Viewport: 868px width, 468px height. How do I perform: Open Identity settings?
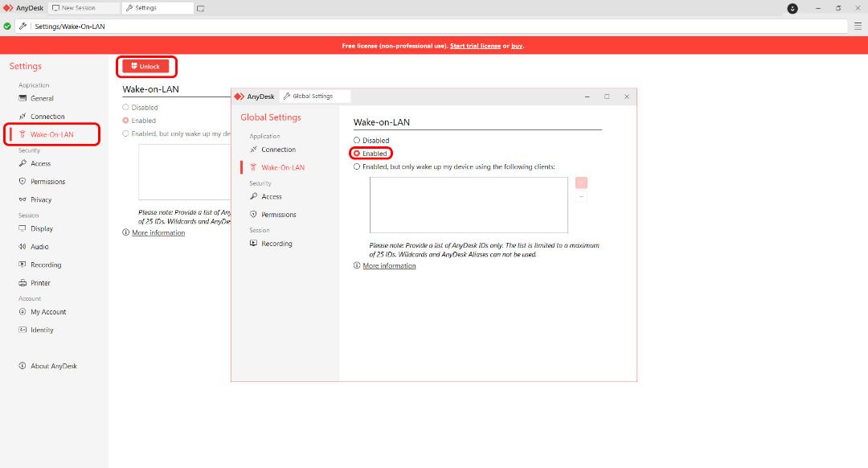(42, 330)
